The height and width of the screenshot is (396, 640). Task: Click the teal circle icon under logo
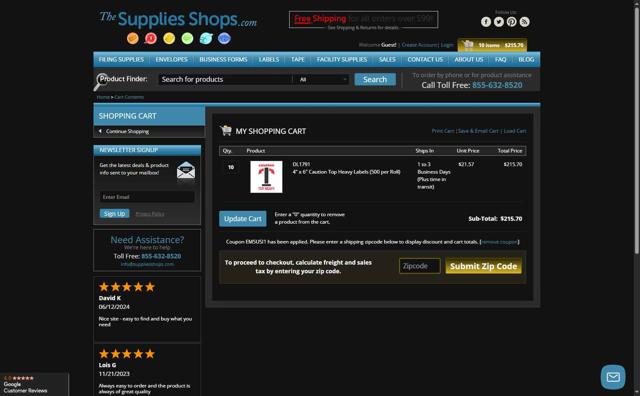(x=206, y=38)
